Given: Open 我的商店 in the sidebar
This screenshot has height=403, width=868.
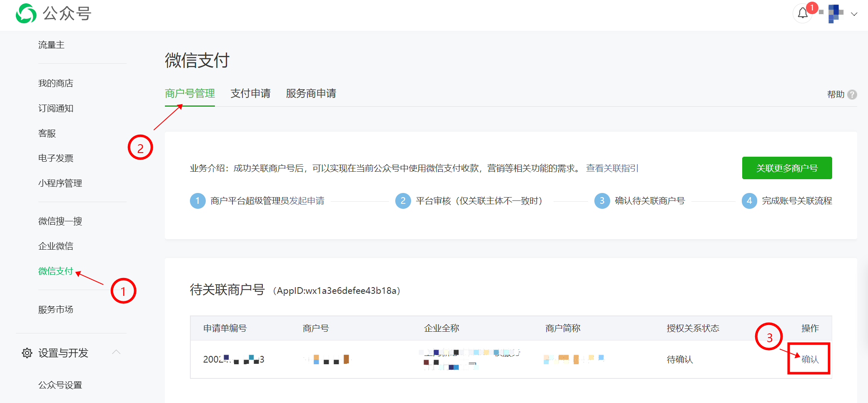Looking at the screenshot, I should [x=56, y=83].
